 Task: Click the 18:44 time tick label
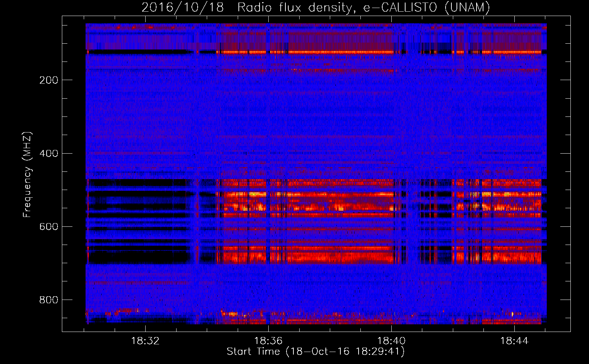[514, 341]
